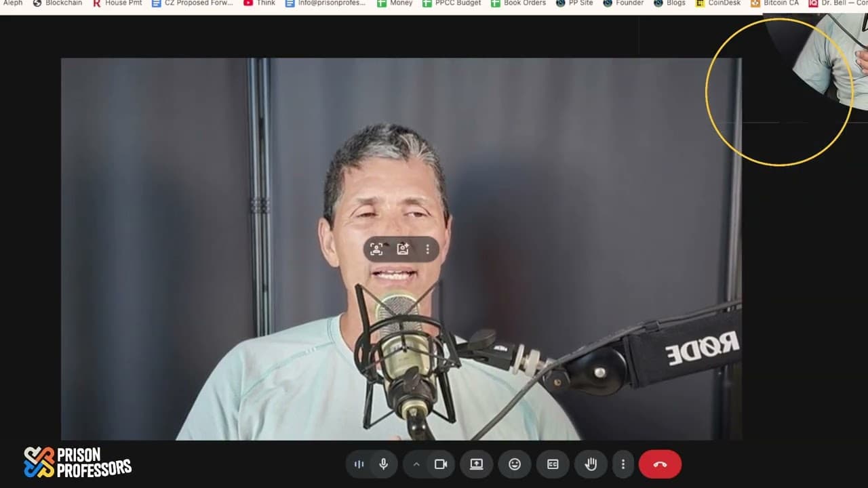Open the CoinDesk bookmark
The image size is (868, 488).
click(718, 3)
